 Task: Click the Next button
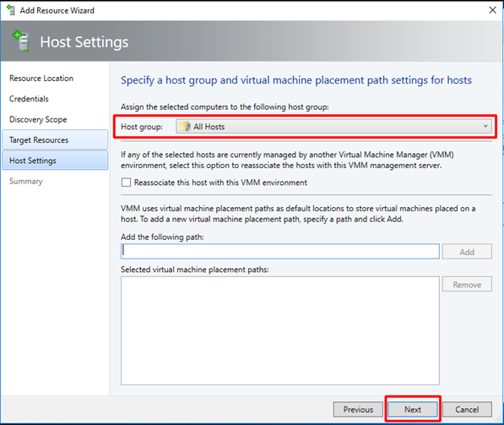[412, 409]
